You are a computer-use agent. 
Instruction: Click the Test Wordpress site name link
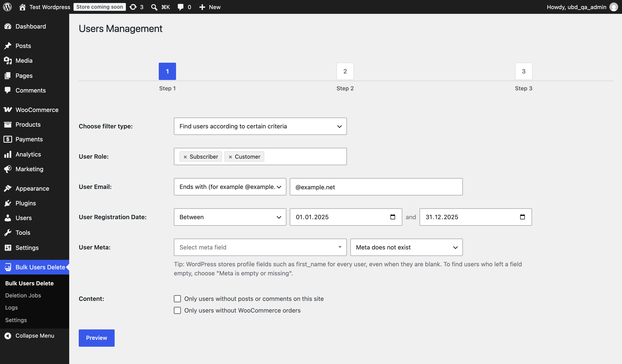(50, 7)
